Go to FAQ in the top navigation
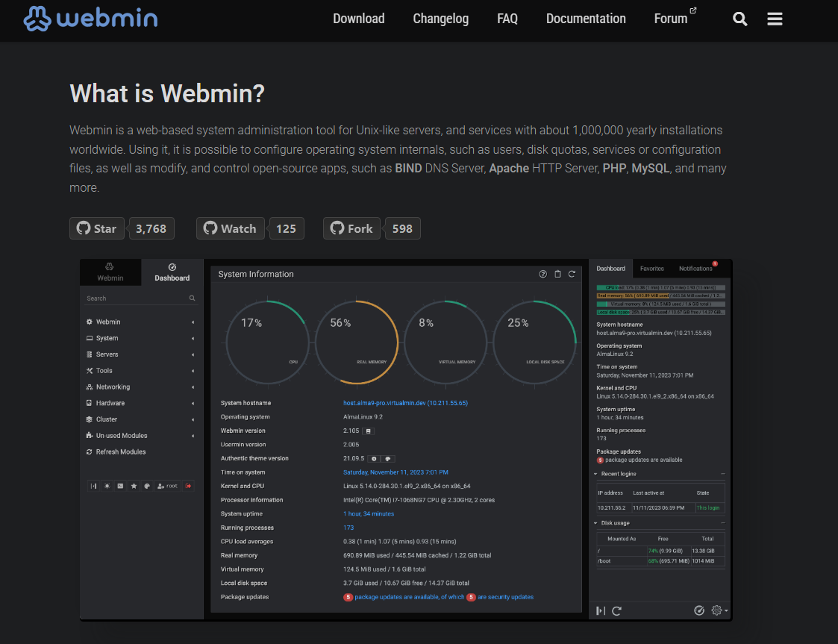Image resolution: width=838 pixels, height=644 pixels. pos(507,19)
